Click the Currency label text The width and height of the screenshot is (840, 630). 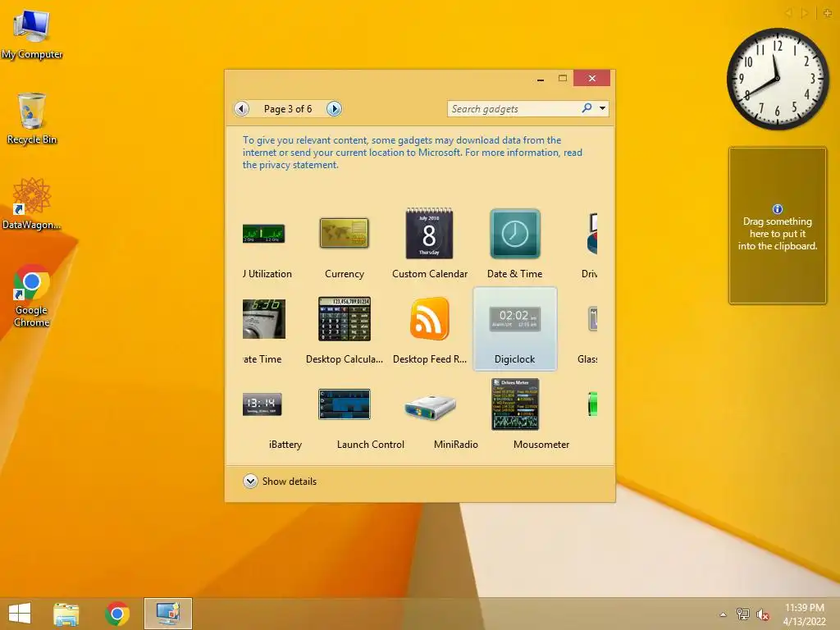click(344, 274)
